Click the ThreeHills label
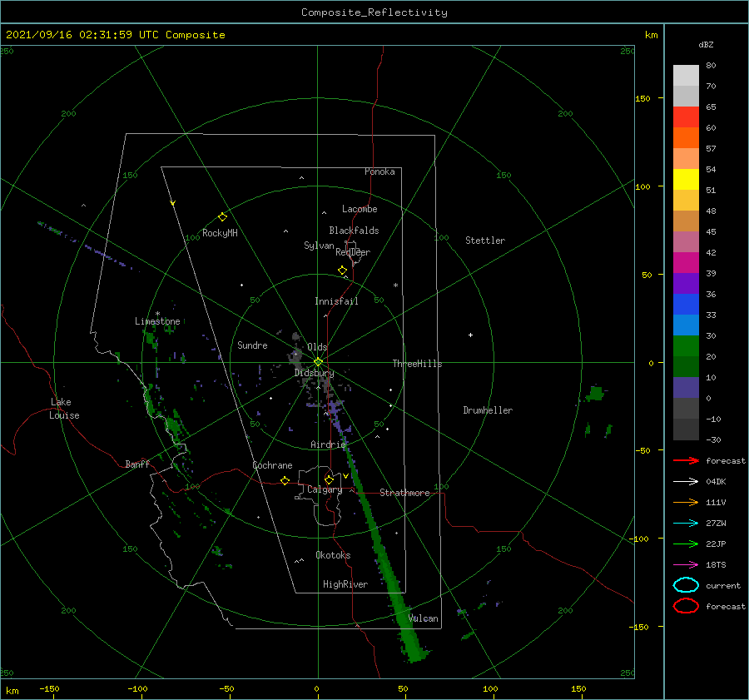 417,364
